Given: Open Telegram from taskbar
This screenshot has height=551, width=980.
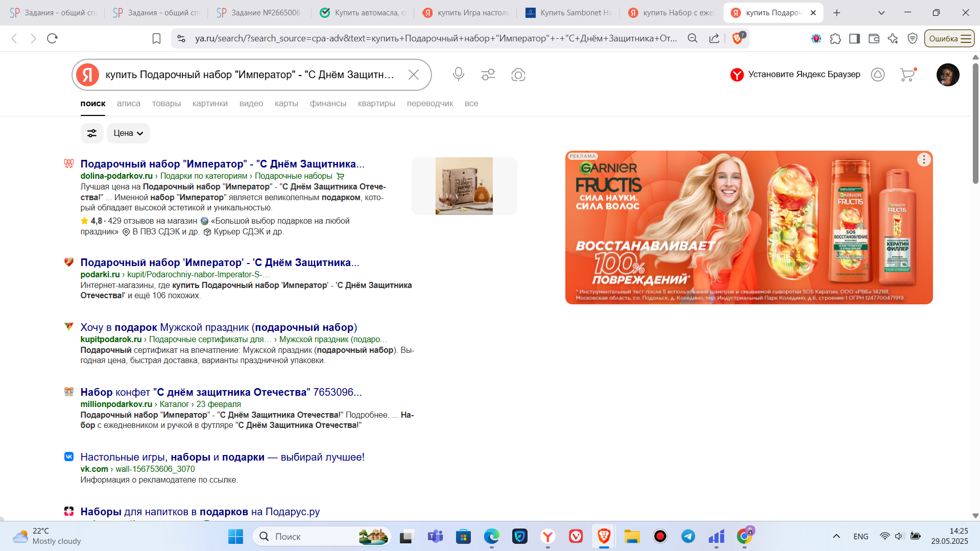Looking at the screenshot, I should [688, 536].
